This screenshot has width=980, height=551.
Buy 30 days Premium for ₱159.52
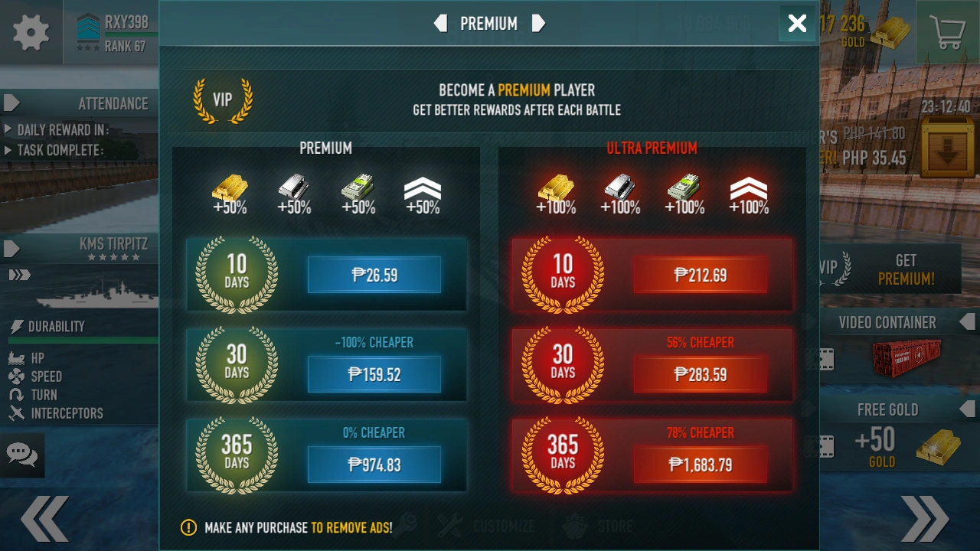374,374
